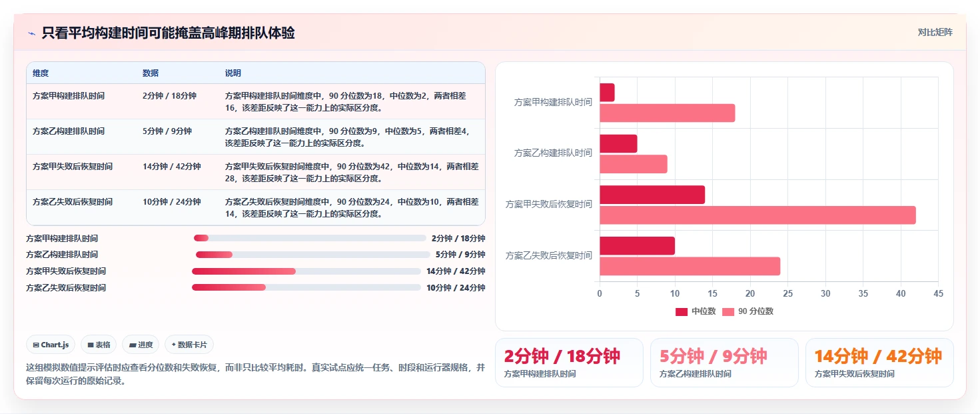Click description mentioning 两者相差28
Image resolution: width=980 pixels, height=414 pixels.
tap(352, 172)
